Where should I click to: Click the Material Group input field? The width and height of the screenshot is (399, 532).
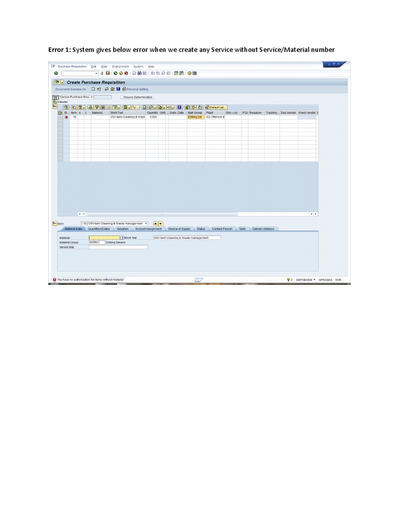(97, 242)
